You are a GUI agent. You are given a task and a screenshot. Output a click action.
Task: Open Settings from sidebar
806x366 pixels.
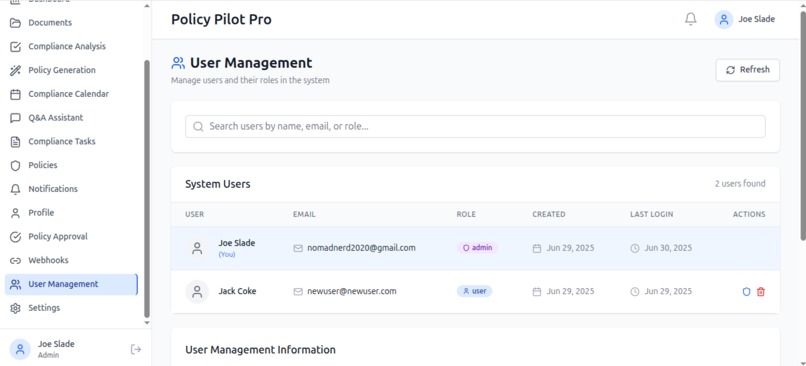(71, 308)
